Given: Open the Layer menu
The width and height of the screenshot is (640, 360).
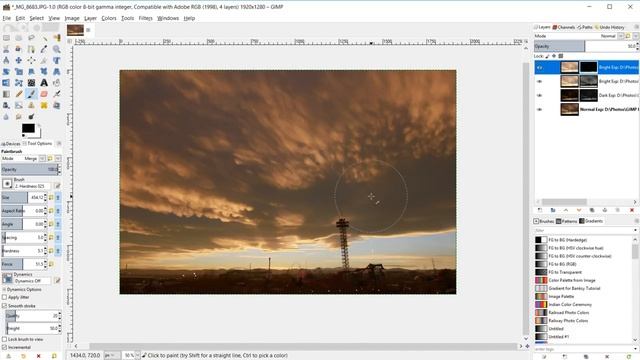Looking at the screenshot, I should (x=90, y=18).
